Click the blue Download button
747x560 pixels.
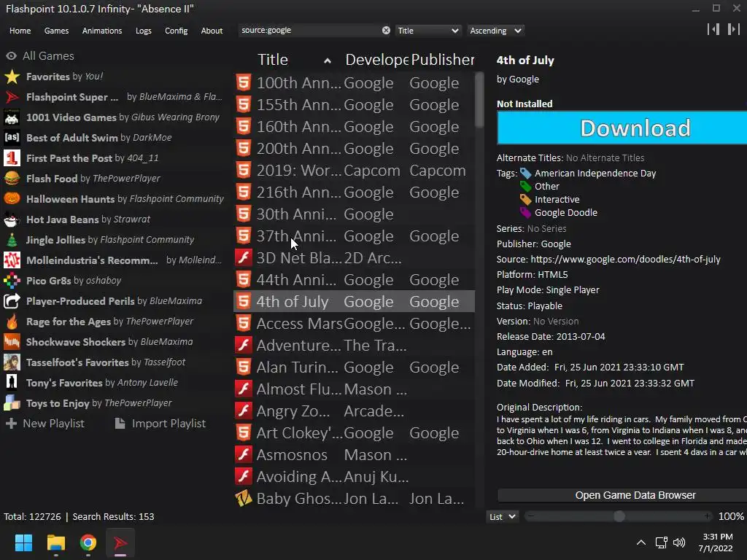(x=622, y=128)
